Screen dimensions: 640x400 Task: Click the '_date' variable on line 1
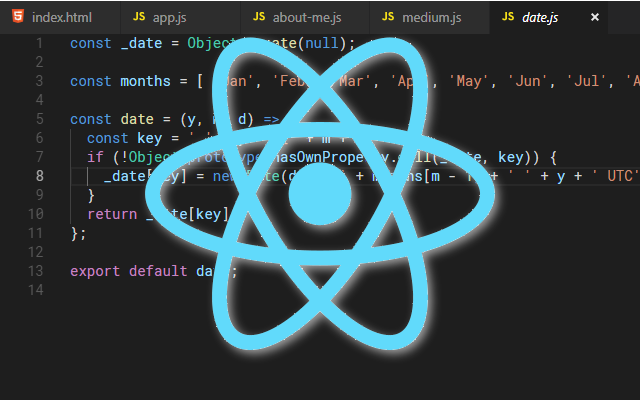(142, 44)
